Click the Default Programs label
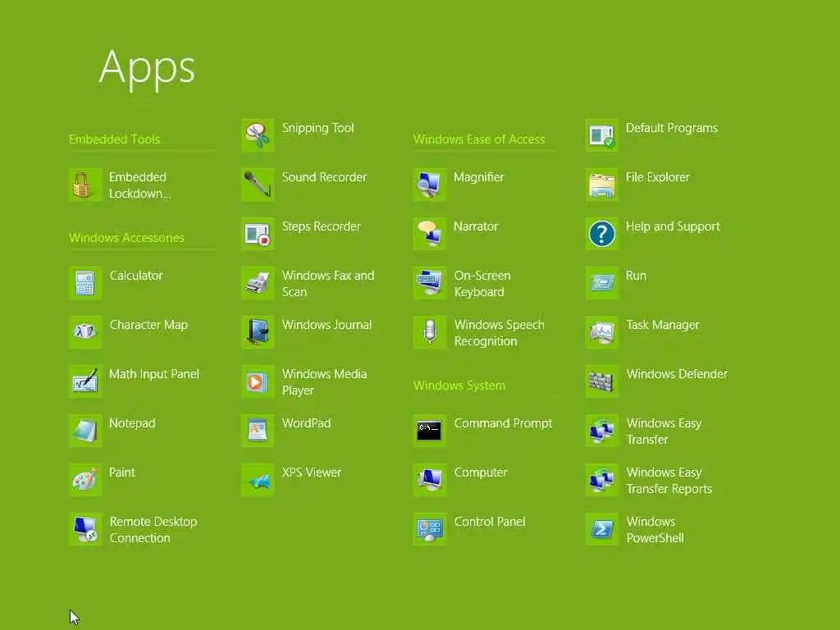Viewport: 840px width, 630px height. tap(672, 128)
